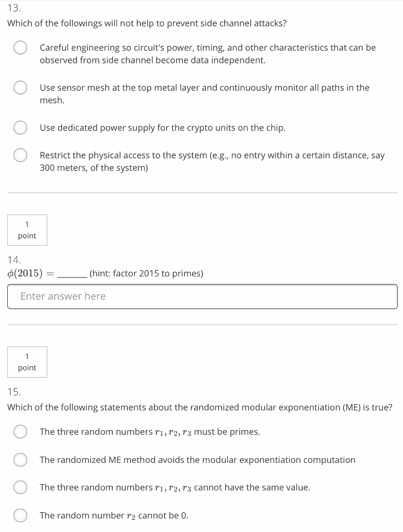
Task: Select 'Restrict the physical access' radio button
Action: 20,155
